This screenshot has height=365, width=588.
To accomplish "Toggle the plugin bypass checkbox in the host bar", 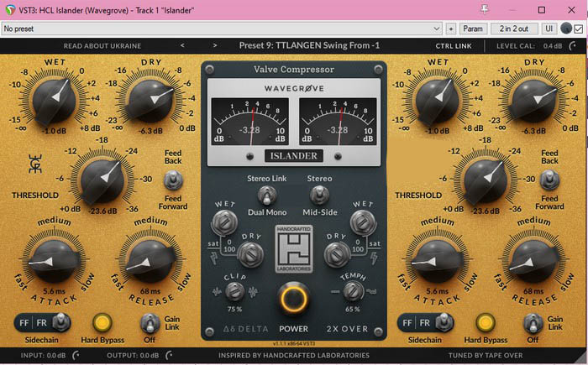I will point(578,29).
